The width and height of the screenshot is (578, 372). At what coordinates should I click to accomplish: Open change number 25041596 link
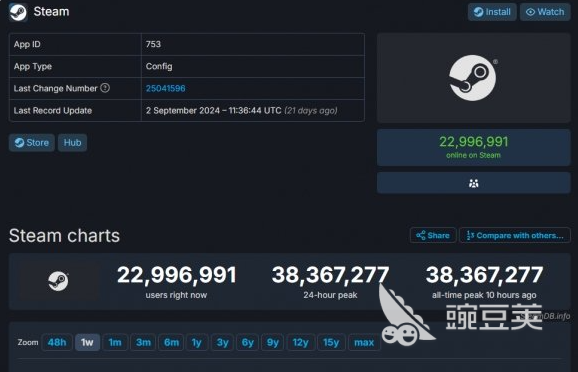point(166,88)
